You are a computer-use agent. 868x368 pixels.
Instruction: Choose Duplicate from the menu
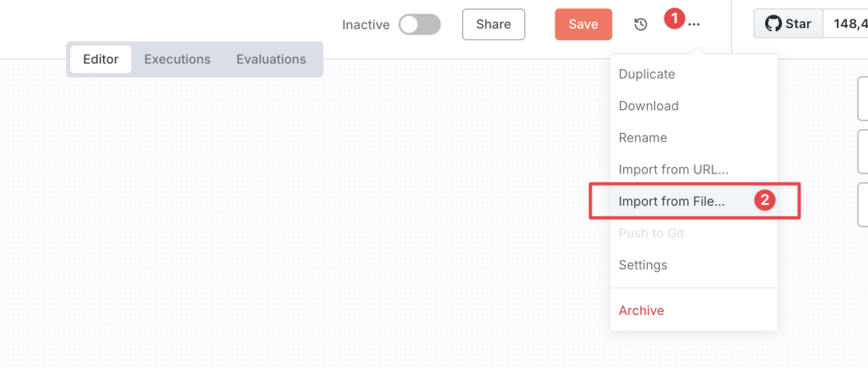click(647, 74)
